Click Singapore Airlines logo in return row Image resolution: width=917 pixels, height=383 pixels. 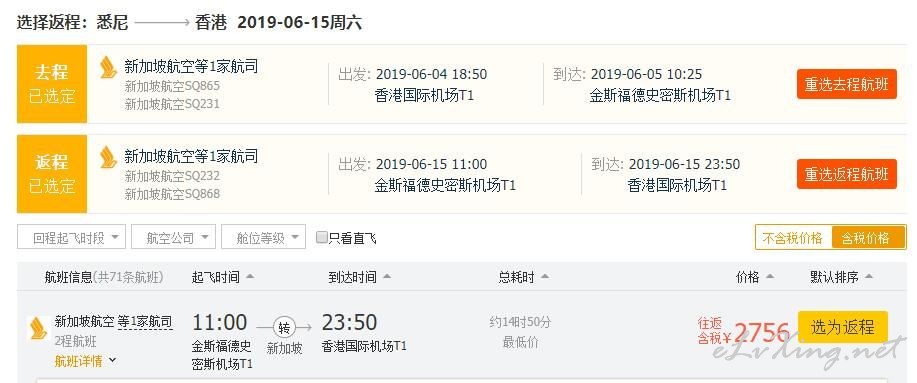point(109,157)
